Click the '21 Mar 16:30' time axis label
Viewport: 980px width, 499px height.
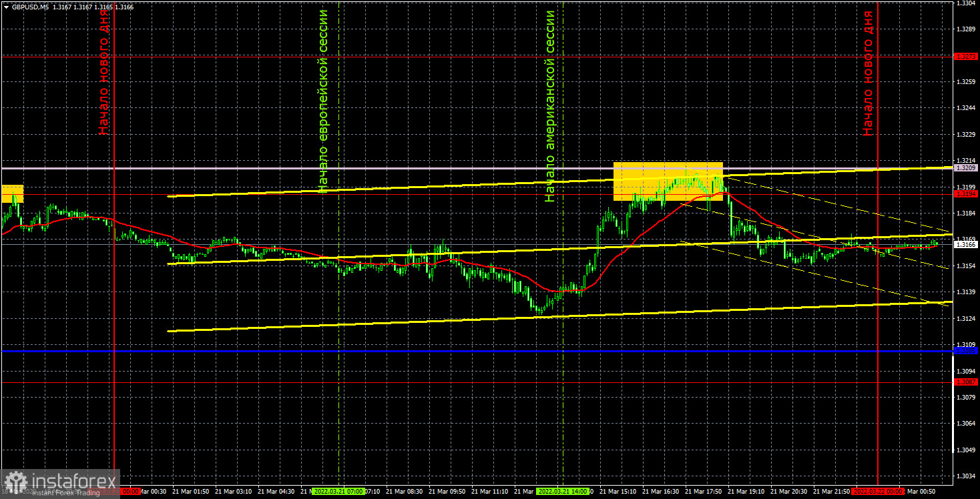661,491
